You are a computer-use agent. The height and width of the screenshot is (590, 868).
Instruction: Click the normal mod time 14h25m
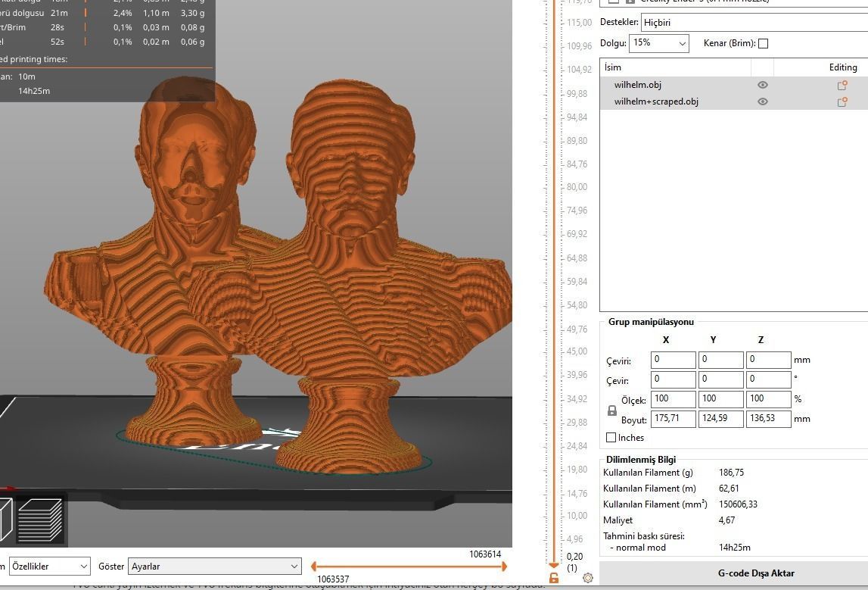pyautogui.click(x=735, y=548)
